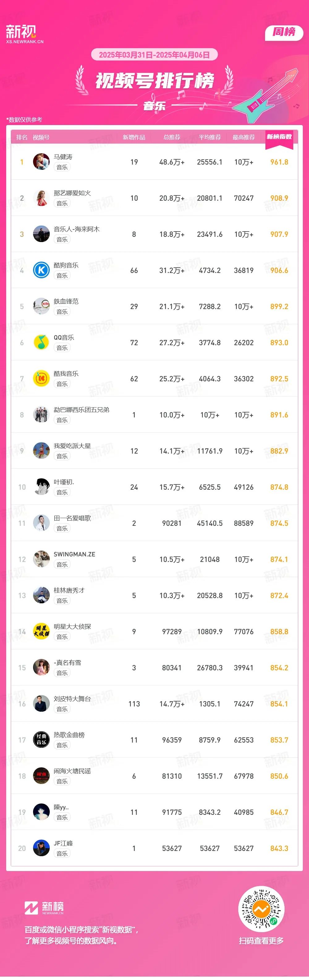
Task: Open the 刘皮特大舞台 row avatar
Action: [41, 704]
